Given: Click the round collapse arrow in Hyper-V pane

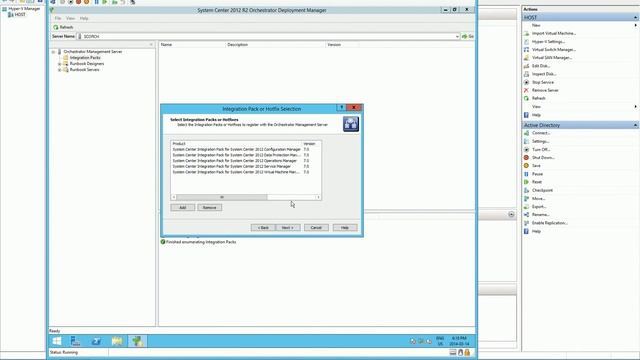Looking at the screenshot, I should coord(511,214).
